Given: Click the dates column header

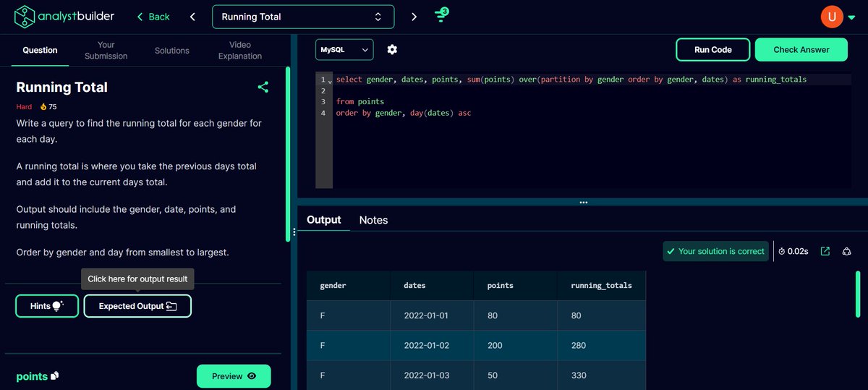Looking at the screenshot, I should [x=432, y=286].
